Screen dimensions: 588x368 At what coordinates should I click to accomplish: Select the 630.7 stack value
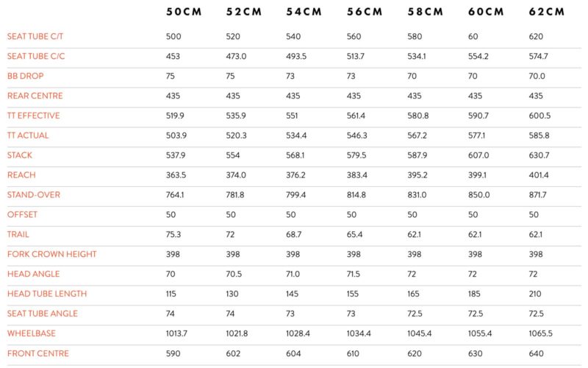(539, 155)
